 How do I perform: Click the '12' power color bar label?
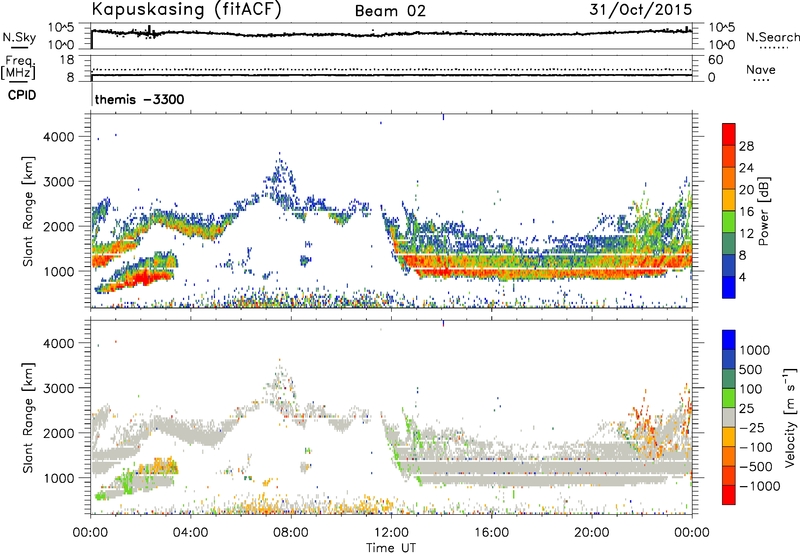[746, 234]
